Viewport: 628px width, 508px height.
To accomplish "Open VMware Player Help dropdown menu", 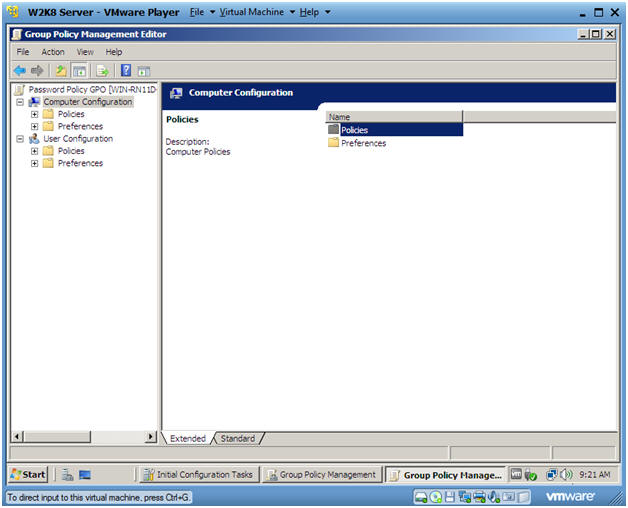I will [315, 12].
